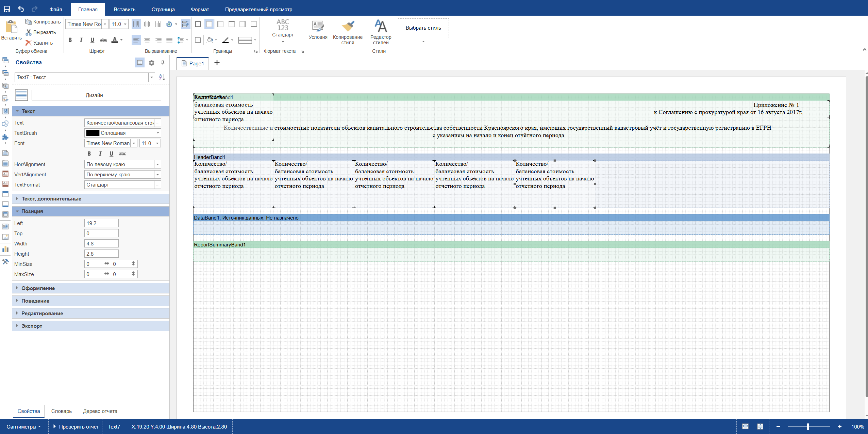The image size is (868, 434).
Task: Align text right in the ribbon
Action: coord(158,40)
